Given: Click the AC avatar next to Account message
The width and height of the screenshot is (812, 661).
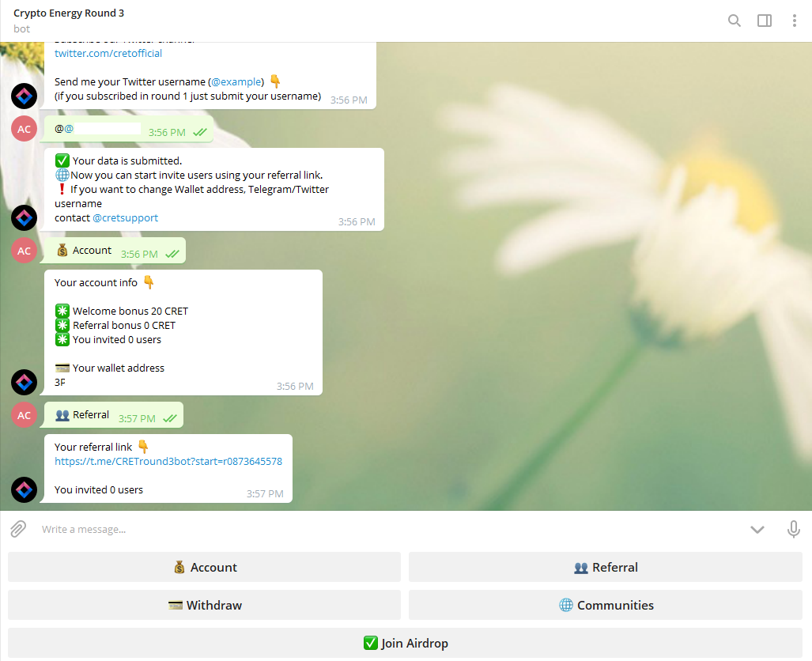Looking at the screenshot, I should coord(24,251).
